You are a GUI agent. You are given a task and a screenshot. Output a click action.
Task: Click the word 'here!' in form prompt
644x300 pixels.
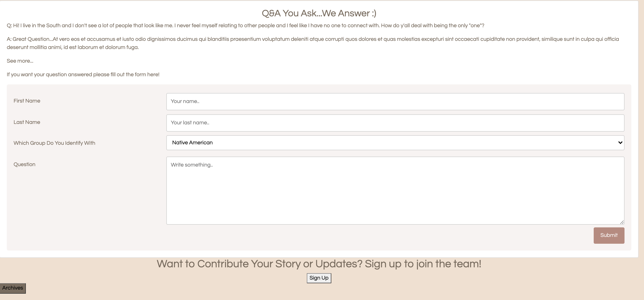pyautogui.click(x=153, y=75)
